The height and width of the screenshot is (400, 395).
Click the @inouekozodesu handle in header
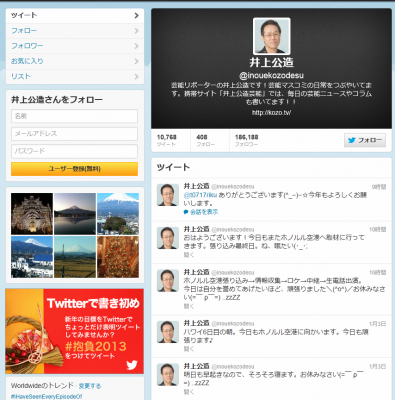click(271, 75)
